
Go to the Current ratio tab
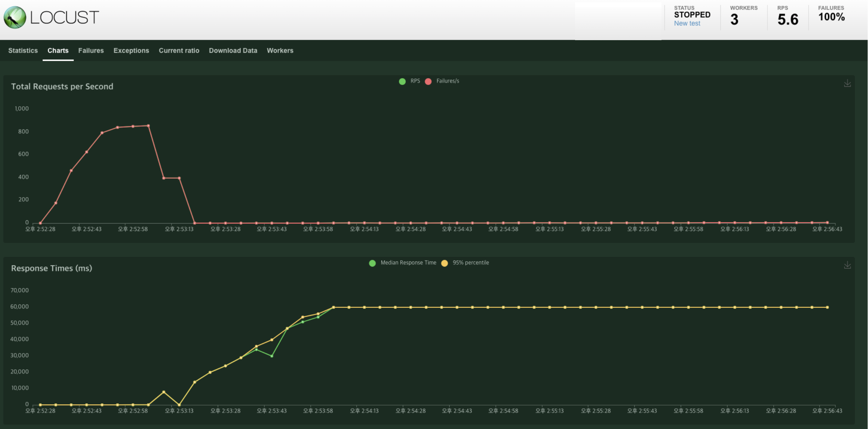click(179, 51)
